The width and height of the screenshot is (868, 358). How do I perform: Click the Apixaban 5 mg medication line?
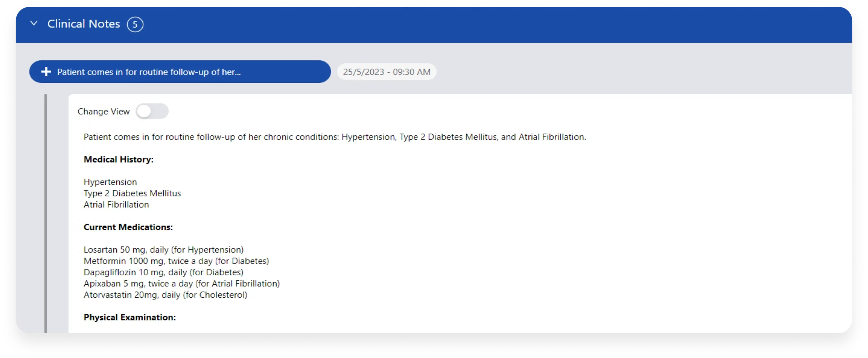(181, 284)
